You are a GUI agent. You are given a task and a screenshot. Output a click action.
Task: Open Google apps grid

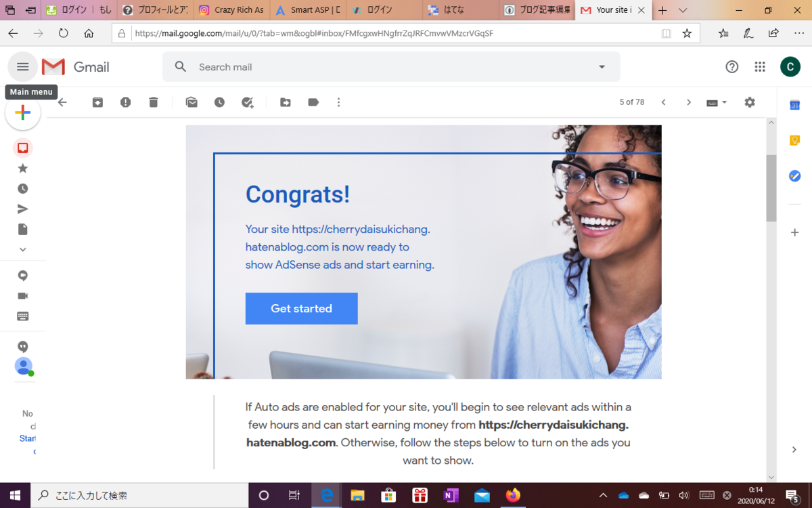pyautogui.click(x=760, y=66)
